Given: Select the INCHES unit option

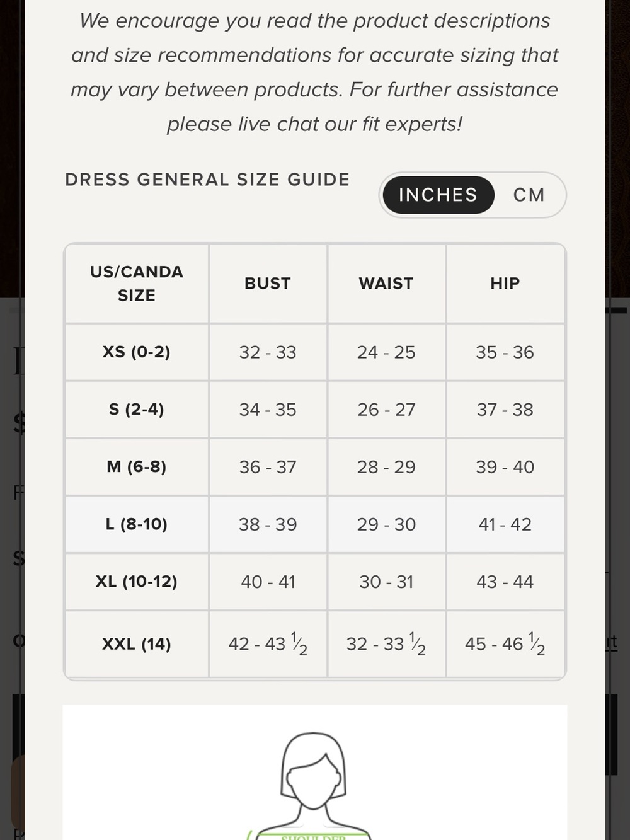Looking at the screenshot, I should (x=438, y=195).
